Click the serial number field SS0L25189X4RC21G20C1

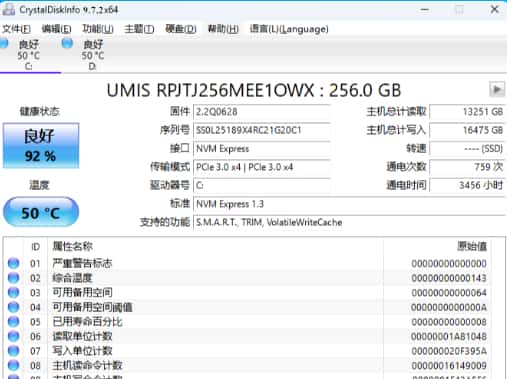click(x=262, y=130)
